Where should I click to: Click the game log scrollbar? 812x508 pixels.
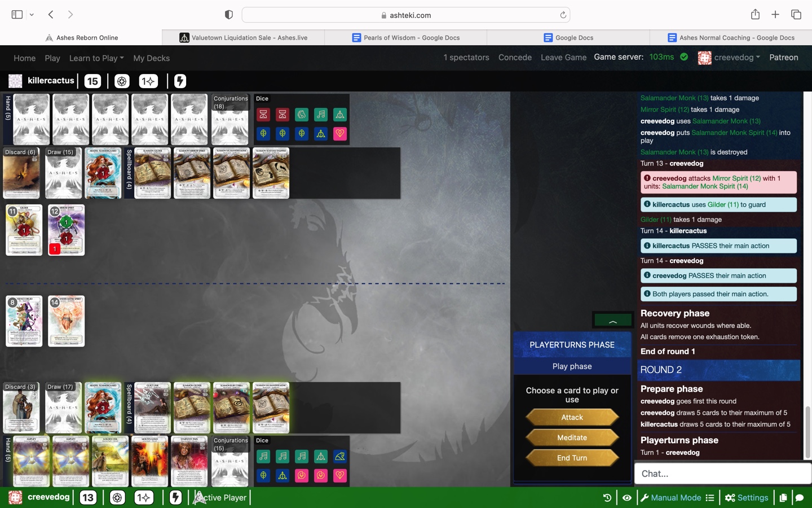807,432
